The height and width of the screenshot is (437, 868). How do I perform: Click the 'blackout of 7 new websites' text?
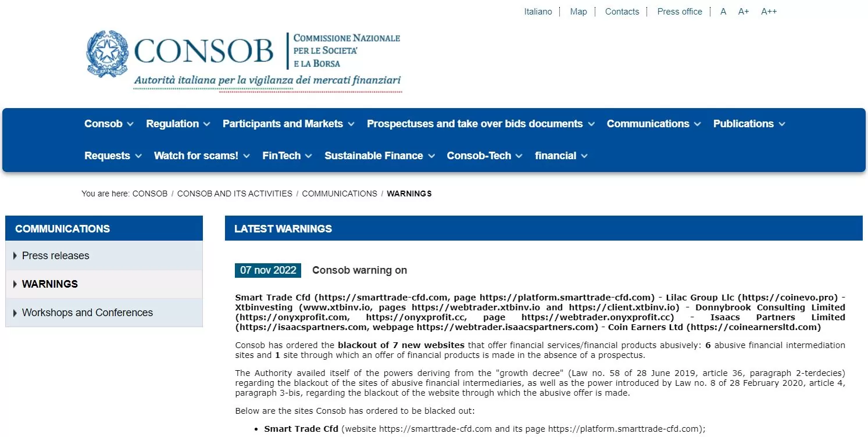pyautogui.click(x=401, y=345)
